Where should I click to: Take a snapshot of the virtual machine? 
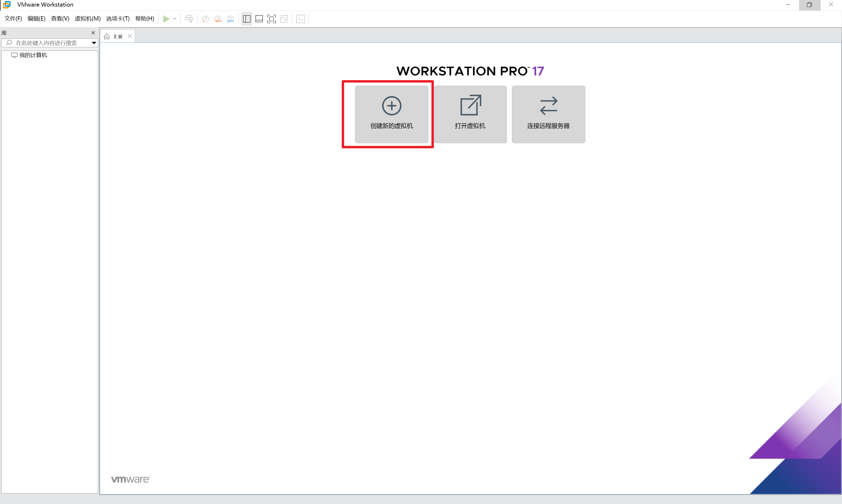point(205,19)
